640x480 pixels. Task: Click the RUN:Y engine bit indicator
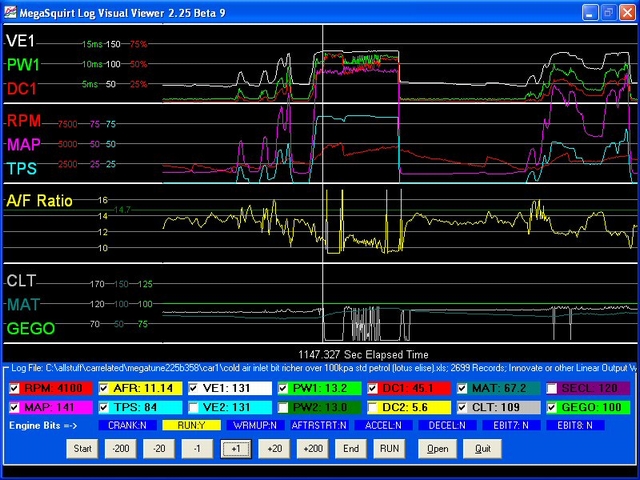pyautogui.click(x=191, y=425)
